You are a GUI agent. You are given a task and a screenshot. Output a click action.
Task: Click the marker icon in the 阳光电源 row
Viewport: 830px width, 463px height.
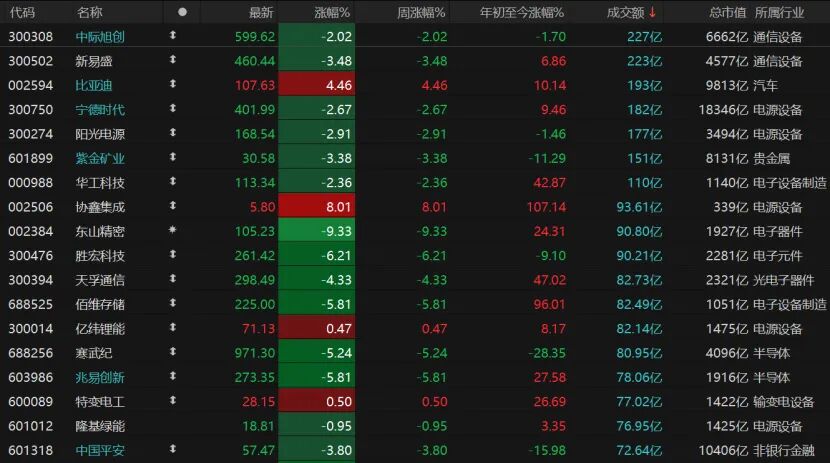(x=173, y=133)
